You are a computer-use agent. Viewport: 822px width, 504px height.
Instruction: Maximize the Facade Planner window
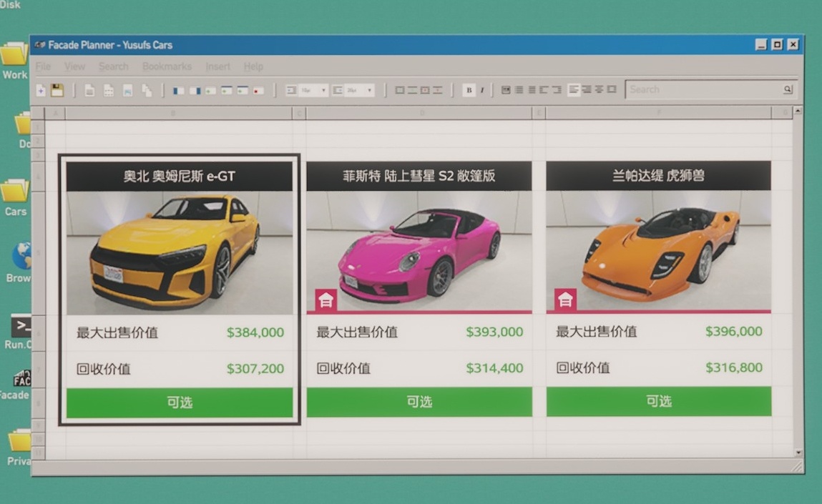pyautogui.click(x=777, y=44)
